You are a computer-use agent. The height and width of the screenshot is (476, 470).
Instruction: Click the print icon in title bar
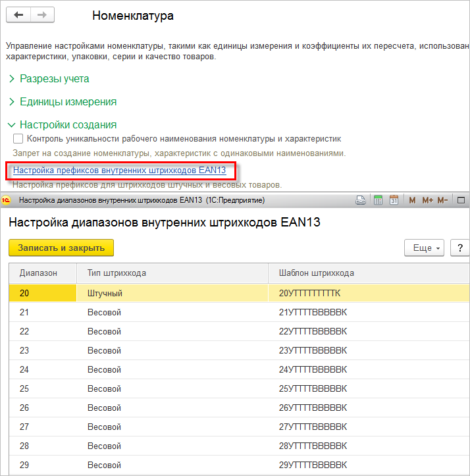(x=361, y=200)
